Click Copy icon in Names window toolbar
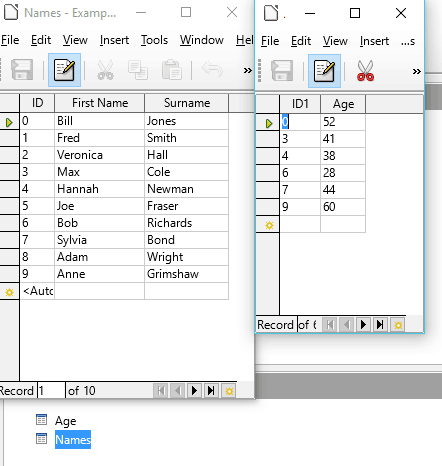442x466 pixels. [x=138, y=70]
